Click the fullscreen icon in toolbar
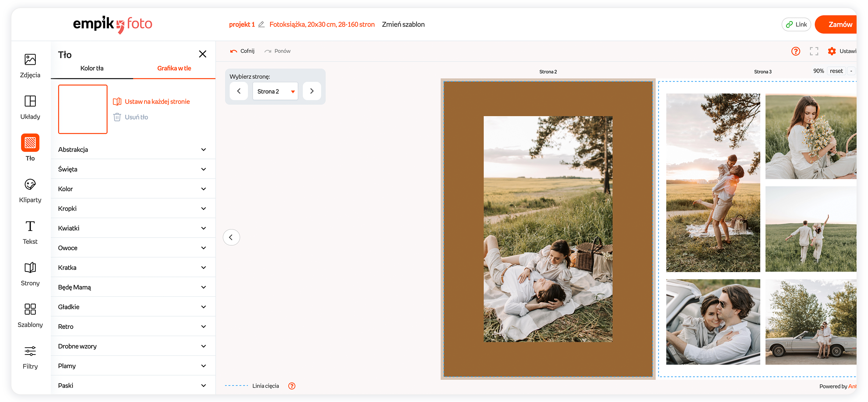This screenshot has width=868, height=402. (x=814, y=51)
